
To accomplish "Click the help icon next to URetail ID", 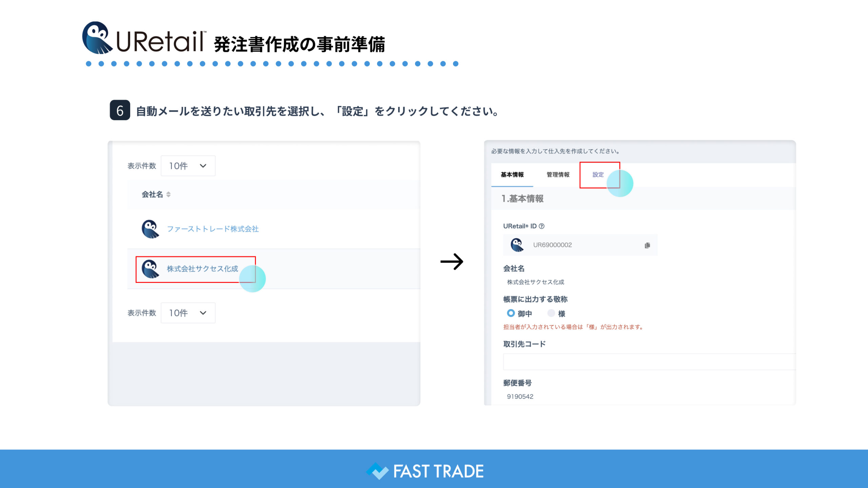I will 541,226.
